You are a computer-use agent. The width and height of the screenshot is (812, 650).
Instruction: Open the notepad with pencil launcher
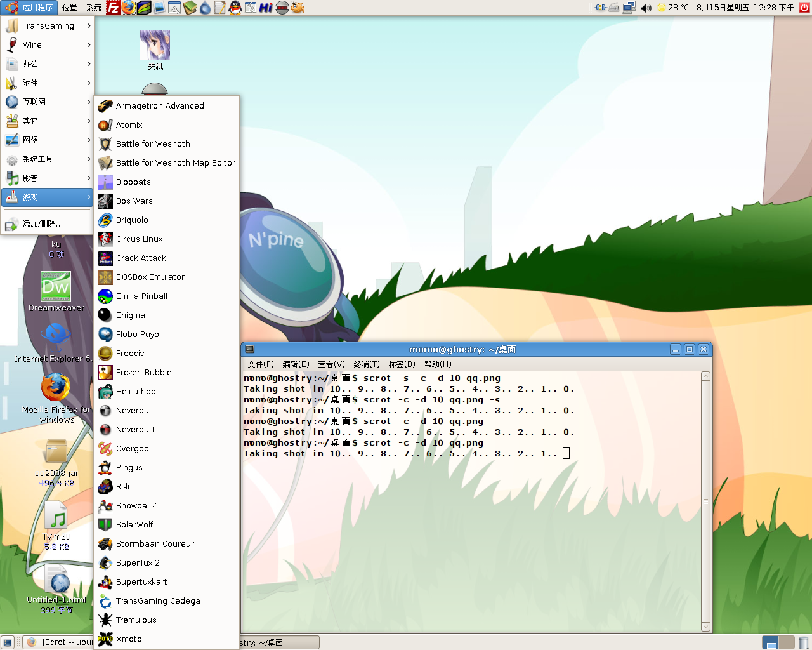coord(220,8)
